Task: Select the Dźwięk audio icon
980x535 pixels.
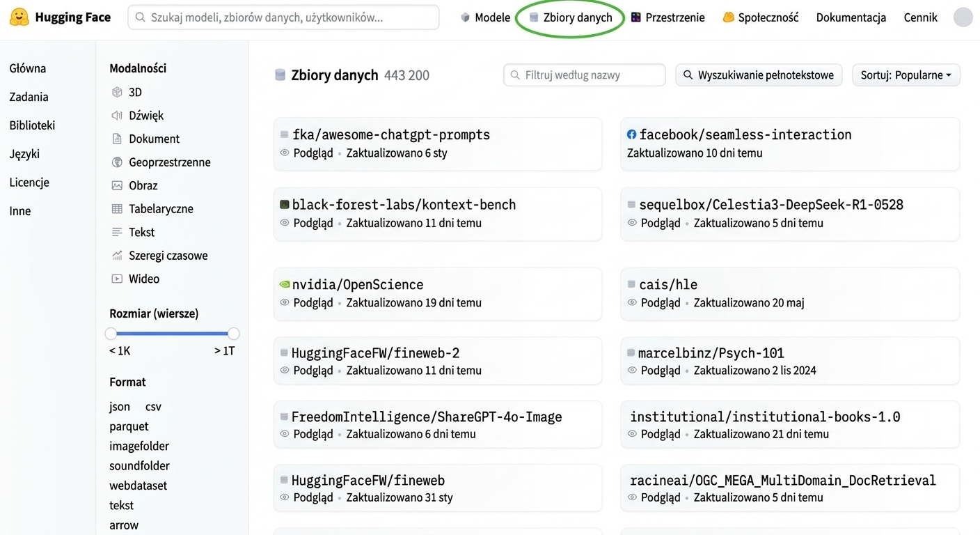Action: tap(117, 116)
